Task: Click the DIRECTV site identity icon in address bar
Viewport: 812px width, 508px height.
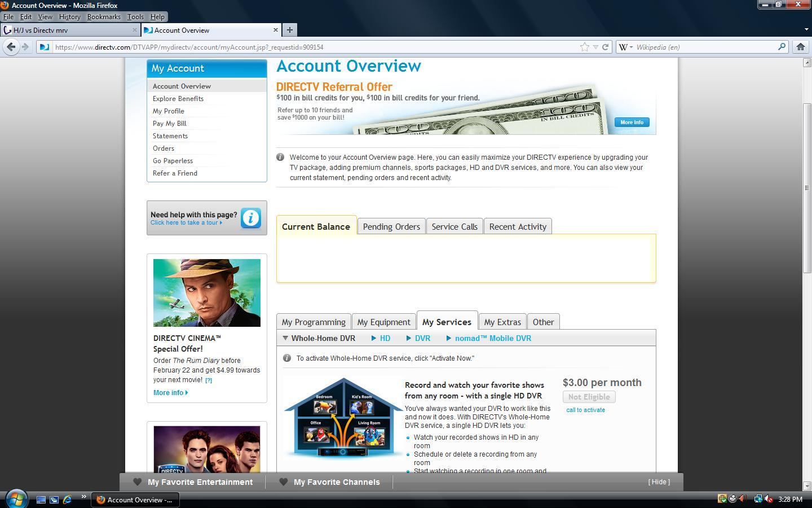Action: point(44,47)
